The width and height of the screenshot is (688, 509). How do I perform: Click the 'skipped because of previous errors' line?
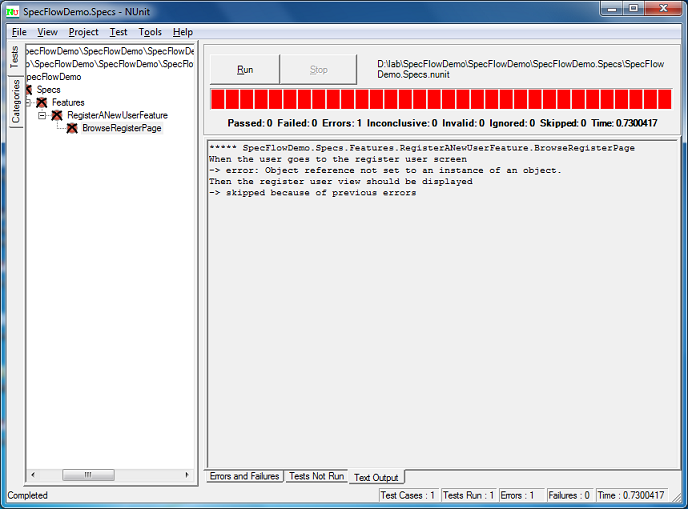(x=312, y=193)
